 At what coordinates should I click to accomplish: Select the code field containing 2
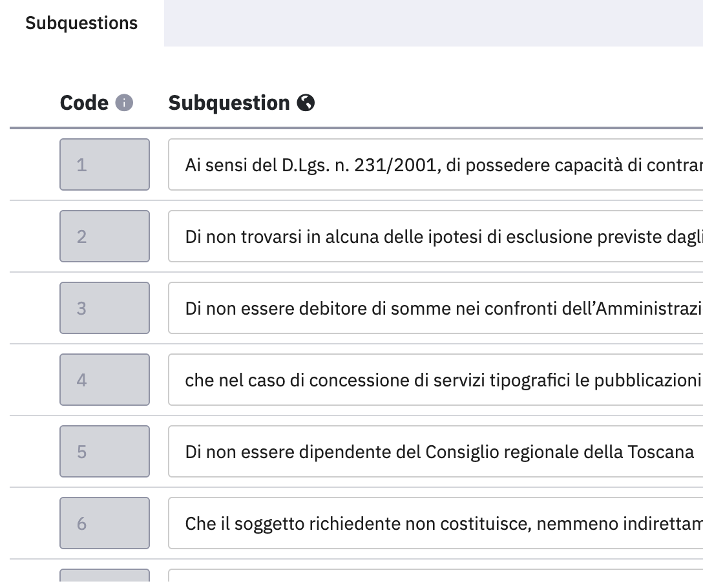point(104,236)
